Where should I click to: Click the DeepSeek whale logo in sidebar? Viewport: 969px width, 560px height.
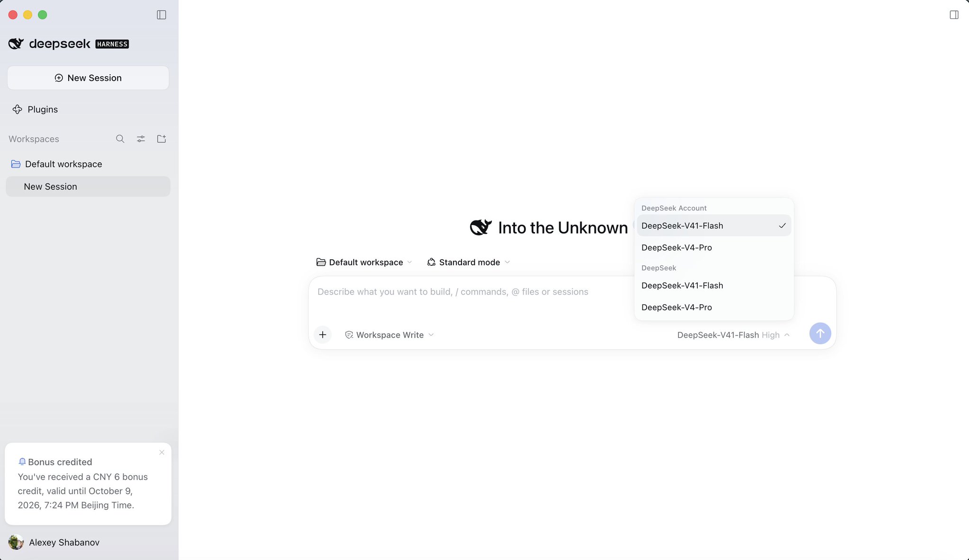(x=16, y=44)
